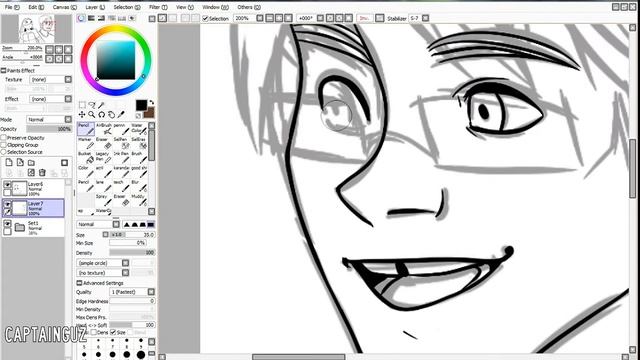Viewport: 640px width, 360px height.
Task: Select the Bucket fill tool
Action: [x=86, y=158]
